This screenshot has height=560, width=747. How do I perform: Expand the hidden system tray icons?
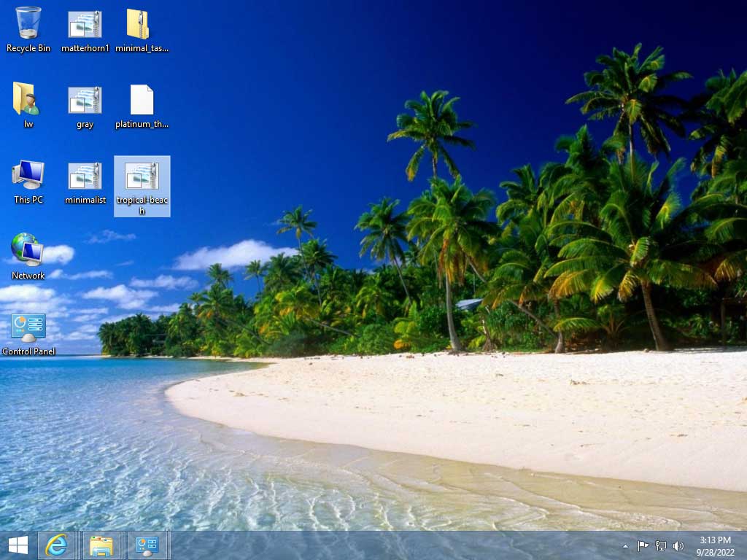(x=624, y=545)
